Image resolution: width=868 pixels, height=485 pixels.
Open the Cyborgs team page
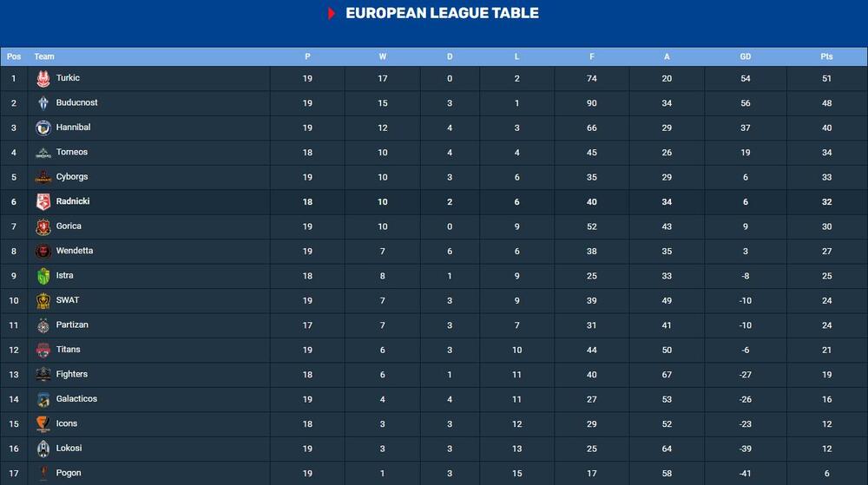(x=73, y=177)
